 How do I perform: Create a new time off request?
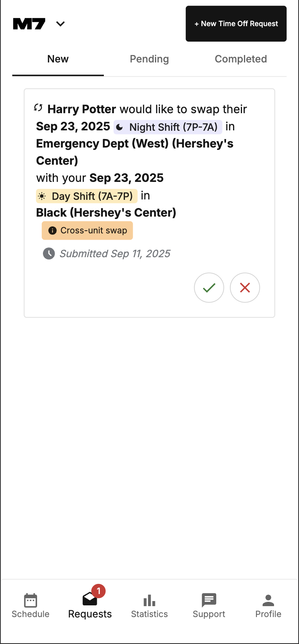click(236, 24)
